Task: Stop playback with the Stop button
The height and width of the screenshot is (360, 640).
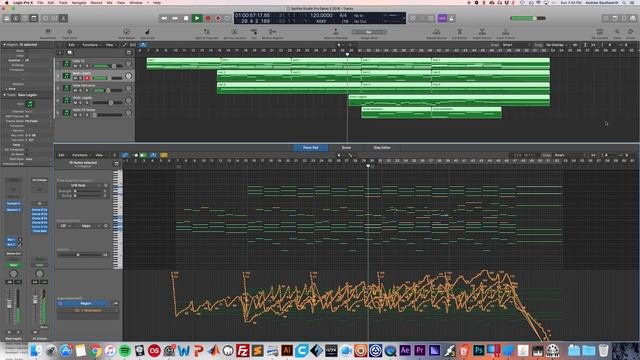Action: (x=186, y=18)
